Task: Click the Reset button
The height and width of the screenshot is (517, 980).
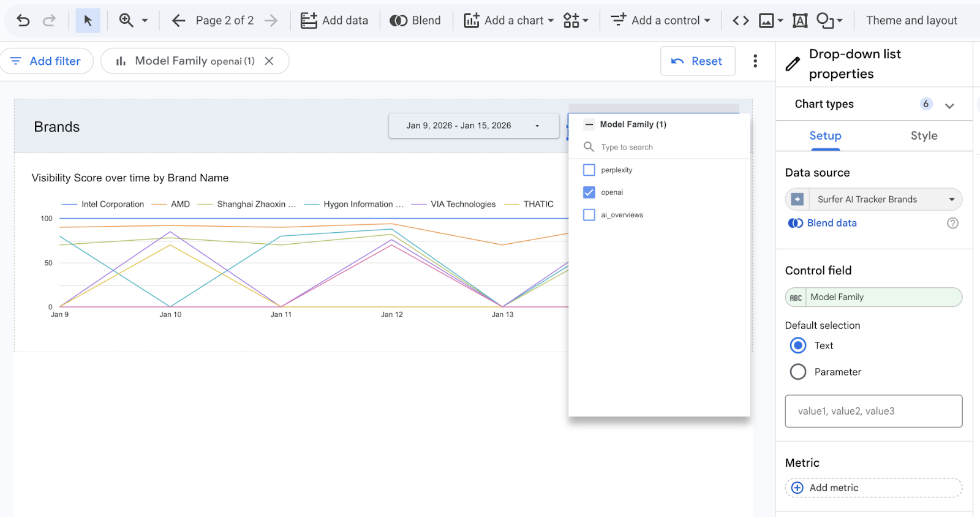Action: [698, 61]
